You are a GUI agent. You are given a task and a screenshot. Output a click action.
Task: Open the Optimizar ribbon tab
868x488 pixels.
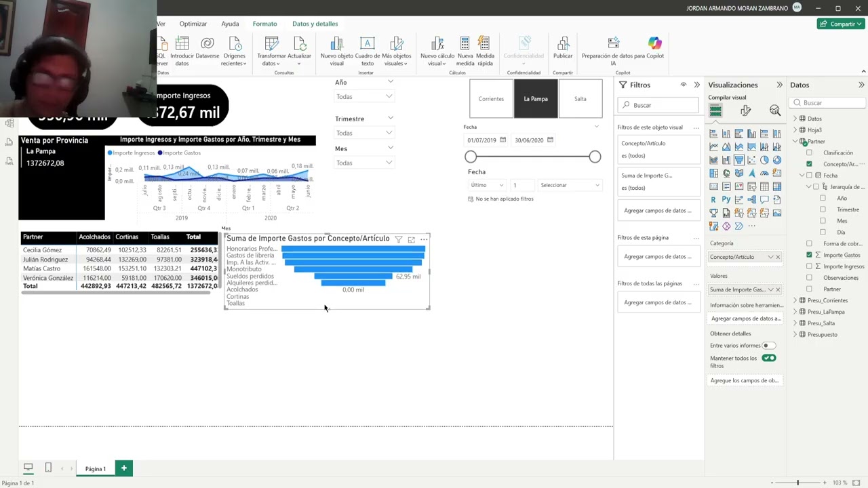[x=193, y=24]
